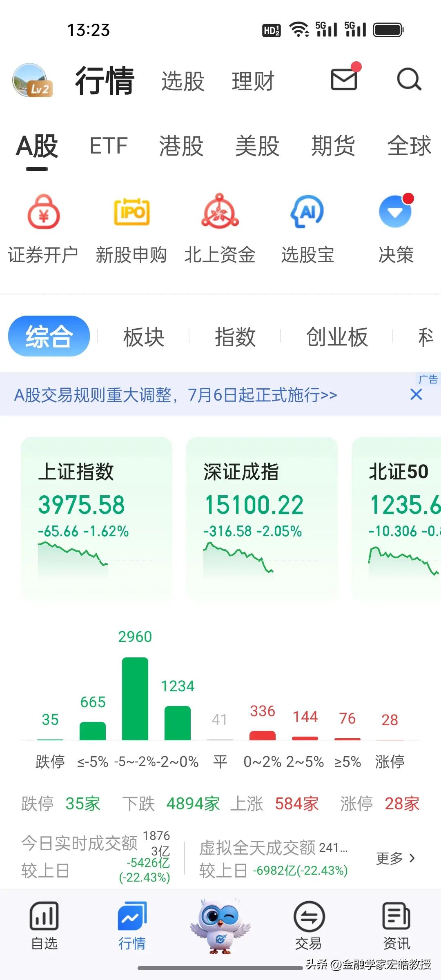Select the 综合 filter pill
Screen dimensions: 441x980
click(x=49, y=336)
